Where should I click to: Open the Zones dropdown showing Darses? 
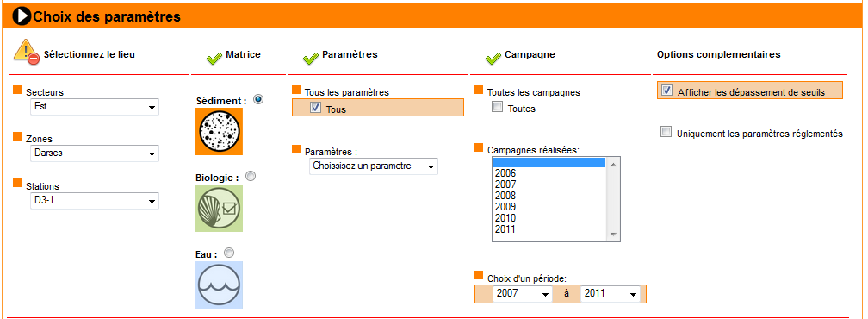click(94, 153)
